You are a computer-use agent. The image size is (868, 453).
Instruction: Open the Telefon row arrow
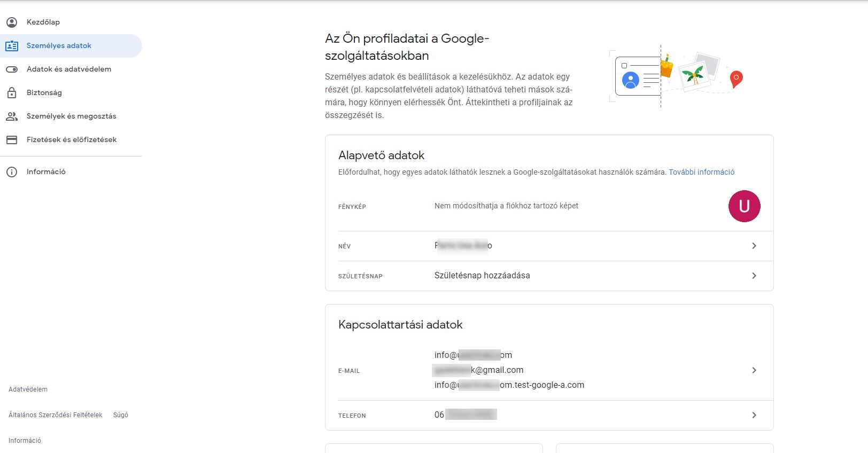[x=754, y=415]
